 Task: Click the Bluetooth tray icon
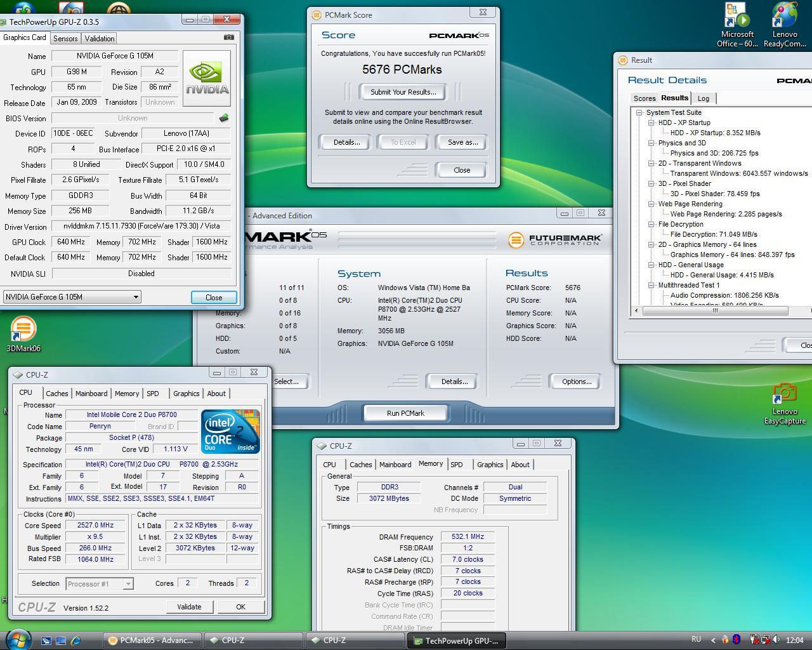coord(736,640)
